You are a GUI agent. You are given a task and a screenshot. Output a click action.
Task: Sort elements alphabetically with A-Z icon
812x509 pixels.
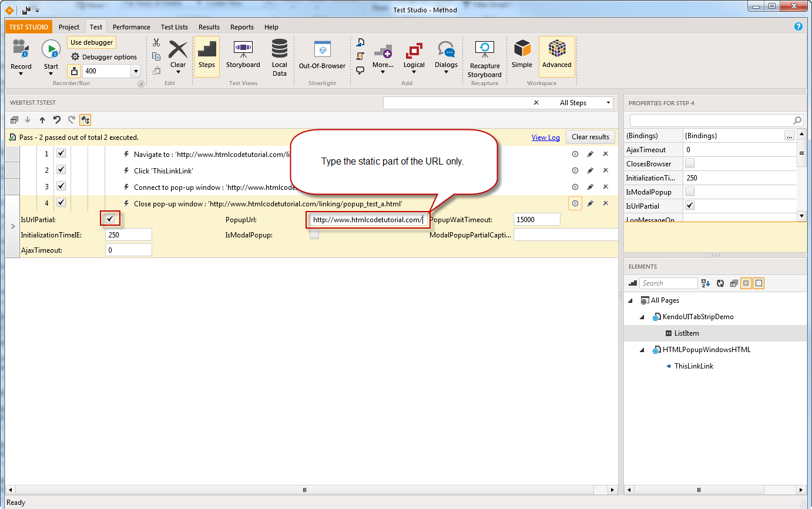[706, 283]
